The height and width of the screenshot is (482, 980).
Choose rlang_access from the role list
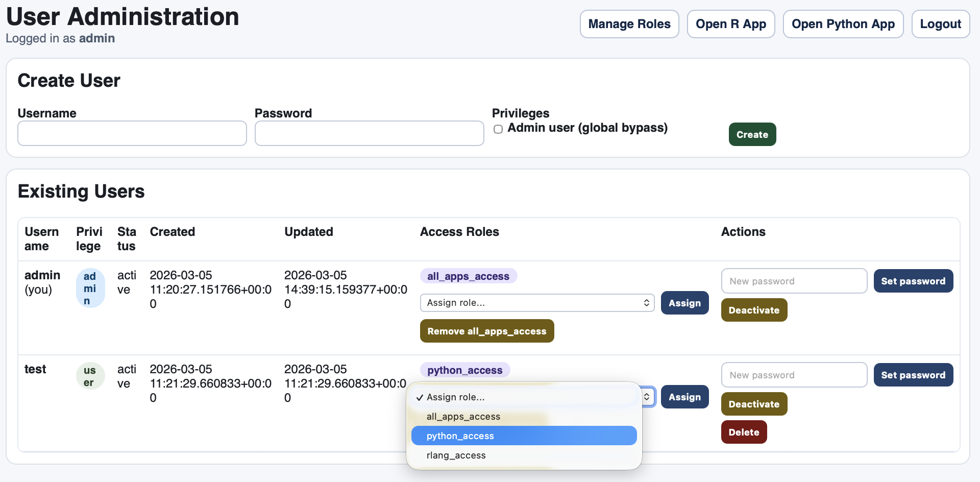(456, 455)
